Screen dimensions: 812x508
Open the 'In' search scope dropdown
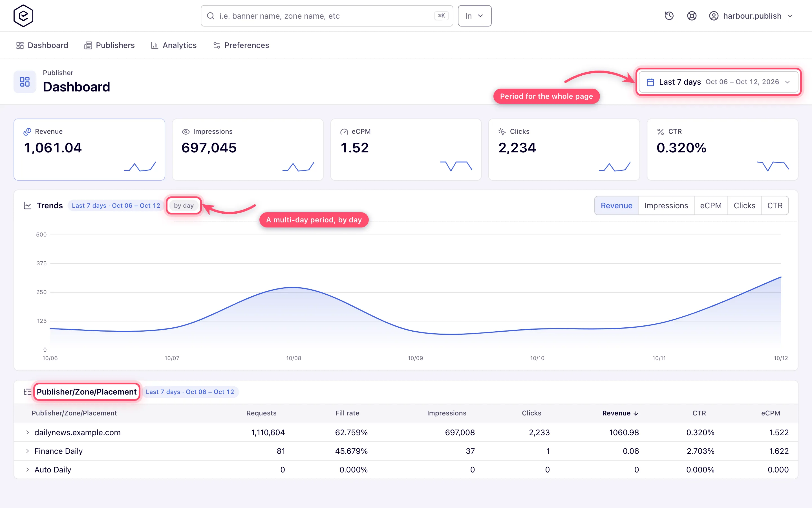pos(475,16)
